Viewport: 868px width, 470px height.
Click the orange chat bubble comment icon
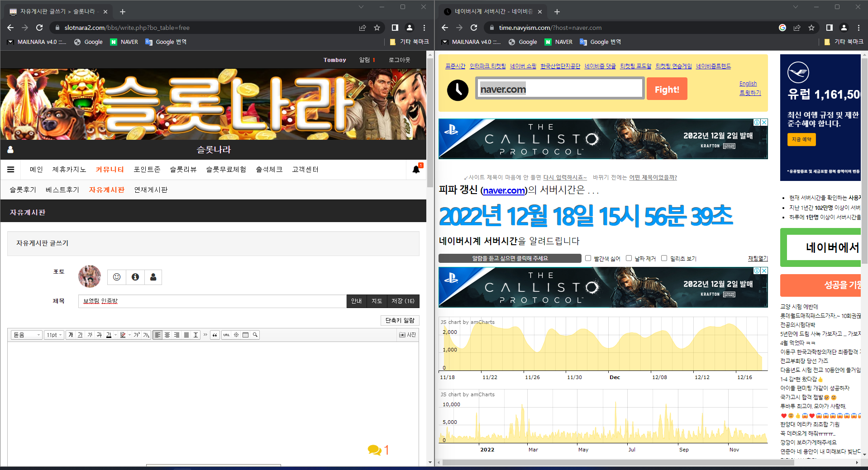coord(374,450)
